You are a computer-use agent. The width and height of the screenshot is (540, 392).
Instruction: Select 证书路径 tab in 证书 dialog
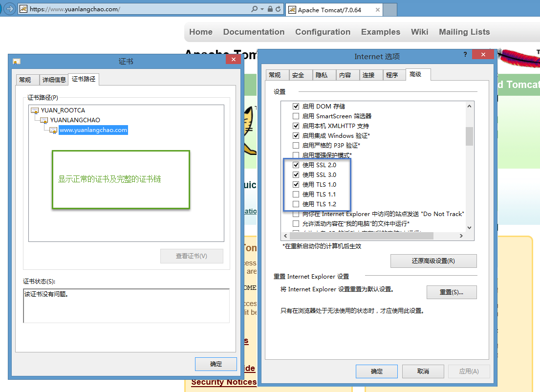point(84,79)
